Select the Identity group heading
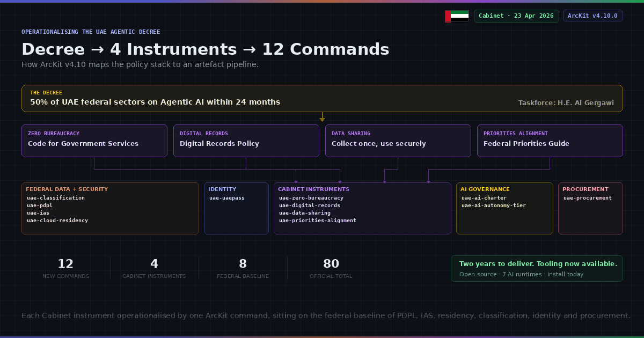644x338 pixels. point(222,189)
